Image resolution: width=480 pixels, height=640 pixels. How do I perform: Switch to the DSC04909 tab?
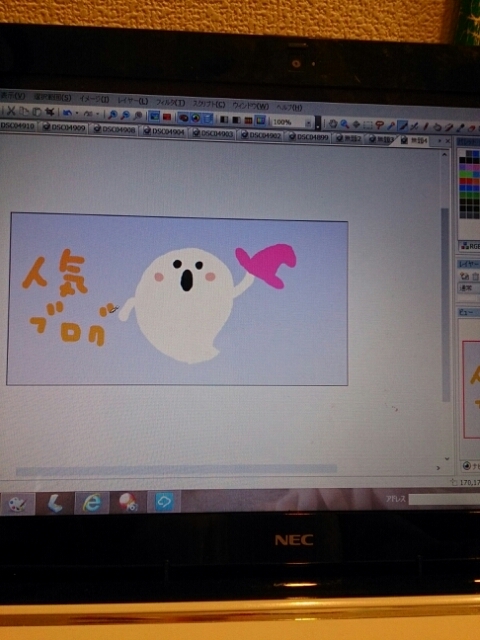coord(64,128)
